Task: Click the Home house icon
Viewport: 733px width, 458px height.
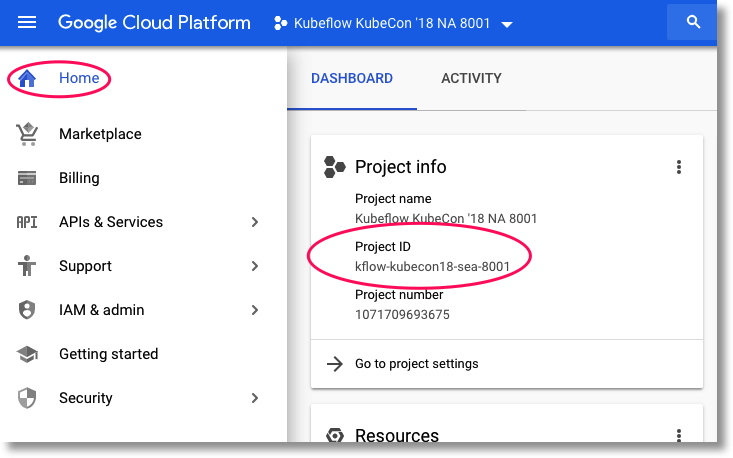Action: tap(27, 78)
